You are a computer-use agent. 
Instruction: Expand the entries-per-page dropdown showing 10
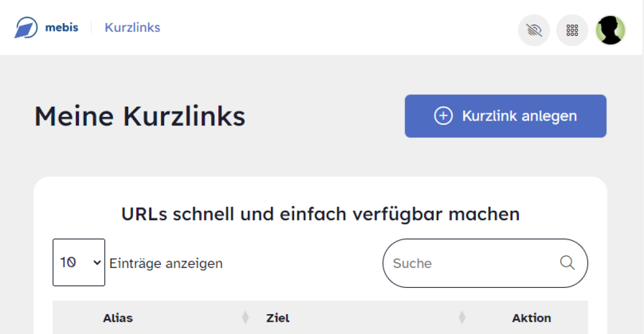pos(79,262)
